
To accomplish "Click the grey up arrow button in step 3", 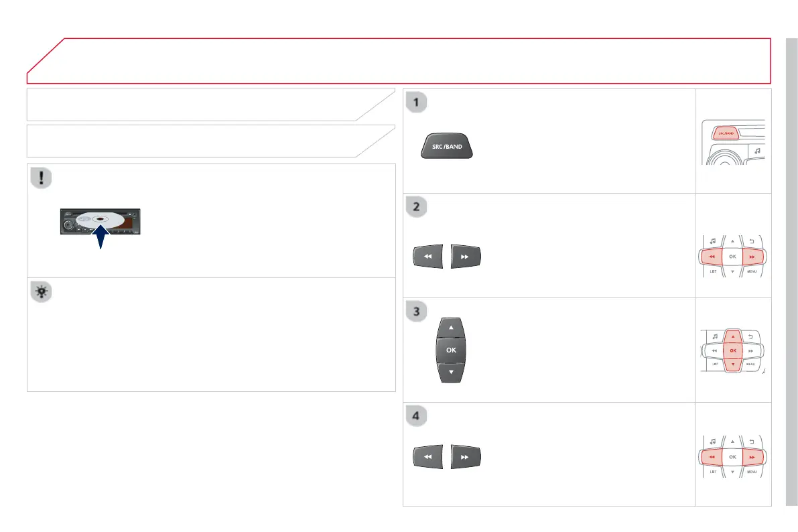I will [451, 327].
